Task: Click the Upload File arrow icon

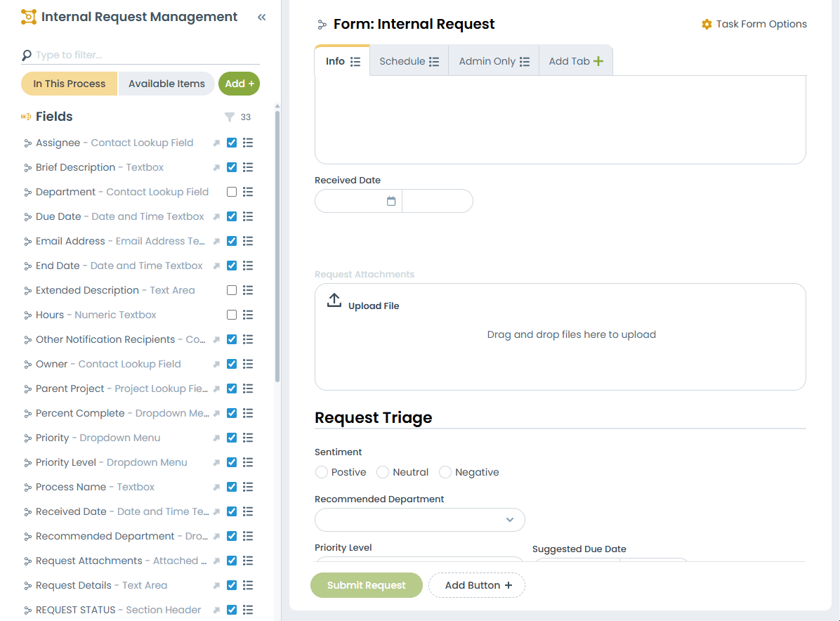Action: [x=334, y=300]
